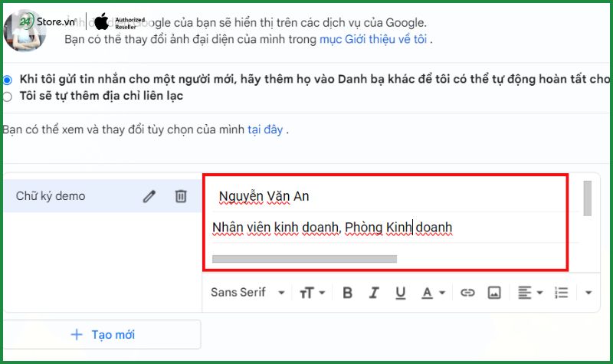This screenshot has height=364, width=613.
Task: Apply a numbered list to signature text
Action: [561, 293]
